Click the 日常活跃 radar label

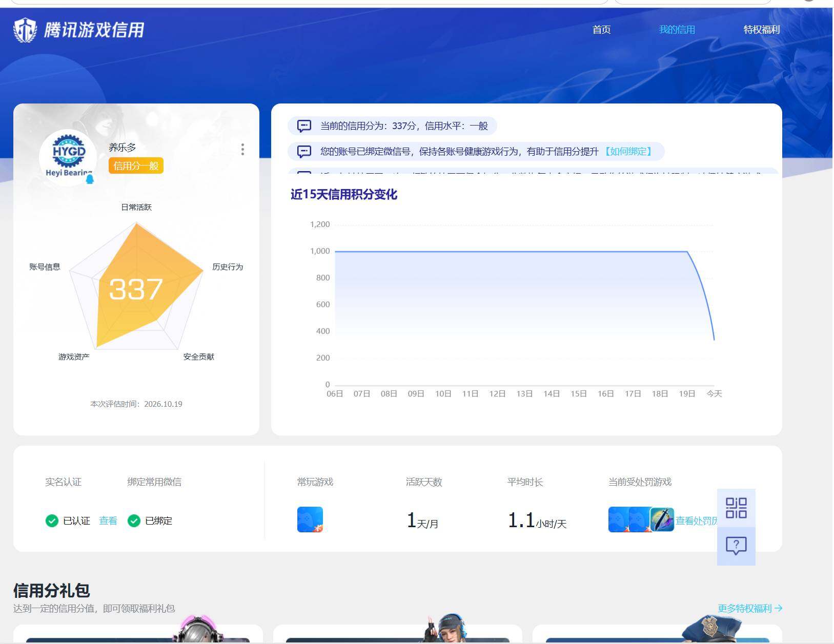click(x=136, y=207)
